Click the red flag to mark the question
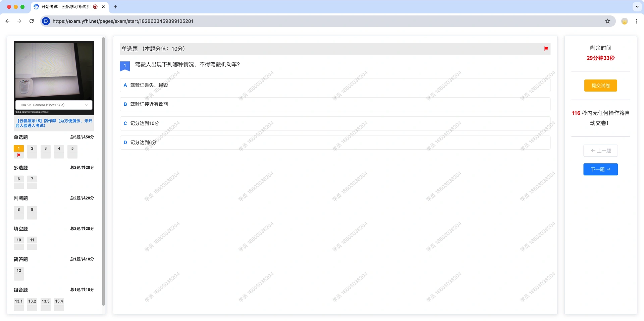The height and width of the screenshot is (321, 644). [546, 49]
